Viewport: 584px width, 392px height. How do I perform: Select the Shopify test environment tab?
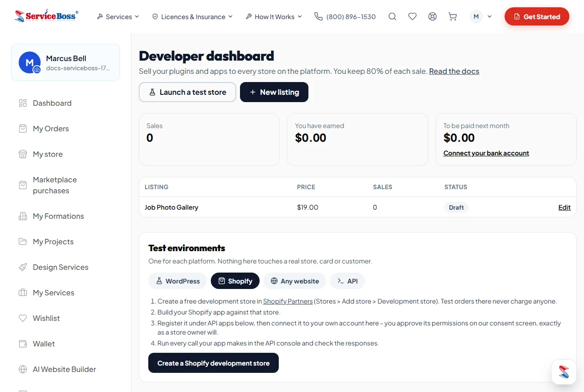[x=235, y=281]
